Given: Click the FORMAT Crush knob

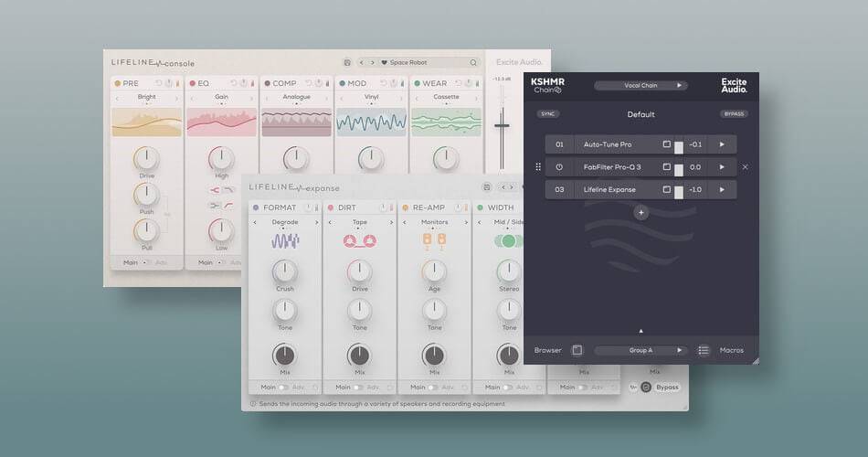Looking at the screenshot, I should point(285,271).
